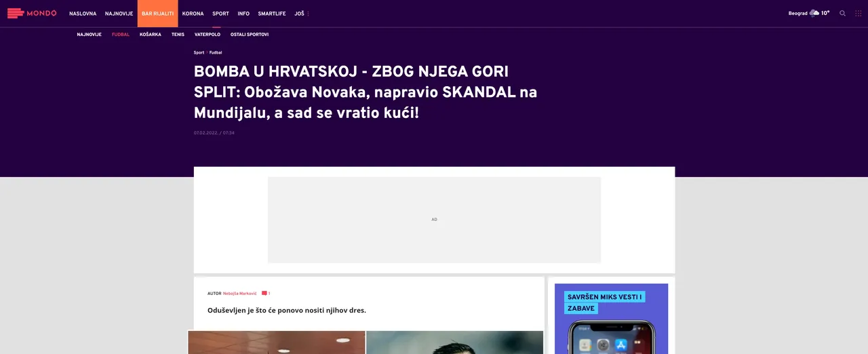
Task: Tap the App Store icon on phone image
Action: pyautogui.click(x=620, y=345)
